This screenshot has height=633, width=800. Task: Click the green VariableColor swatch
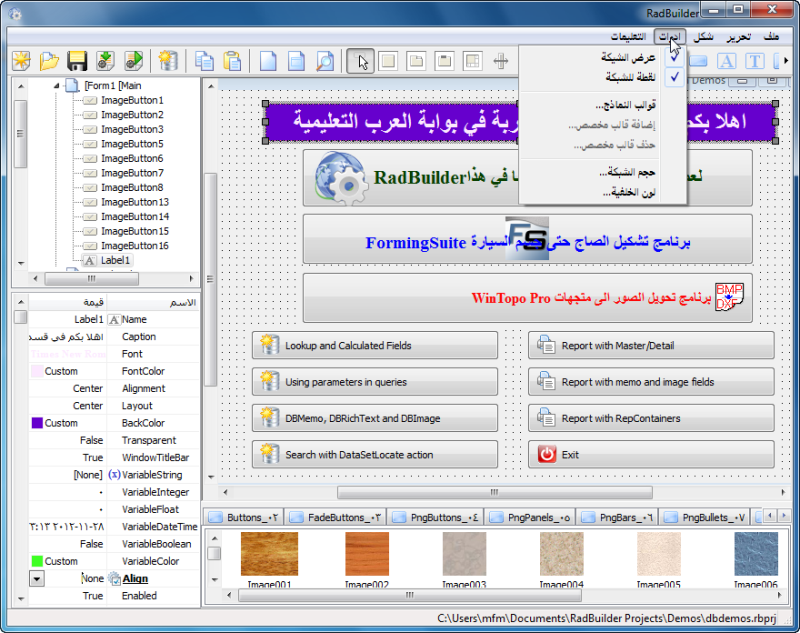pyautogui.click(x=37, y=561)
